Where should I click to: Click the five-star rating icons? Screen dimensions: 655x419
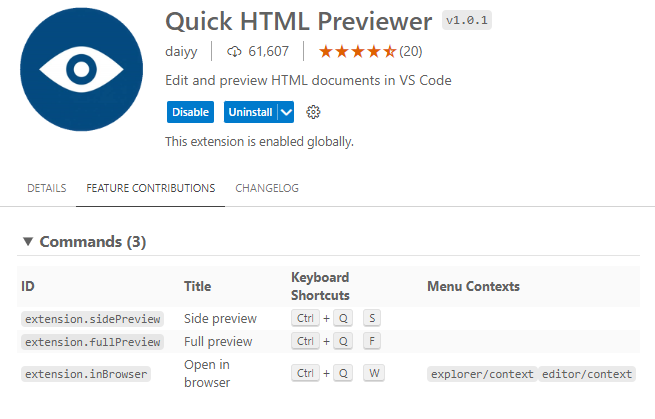357,51
